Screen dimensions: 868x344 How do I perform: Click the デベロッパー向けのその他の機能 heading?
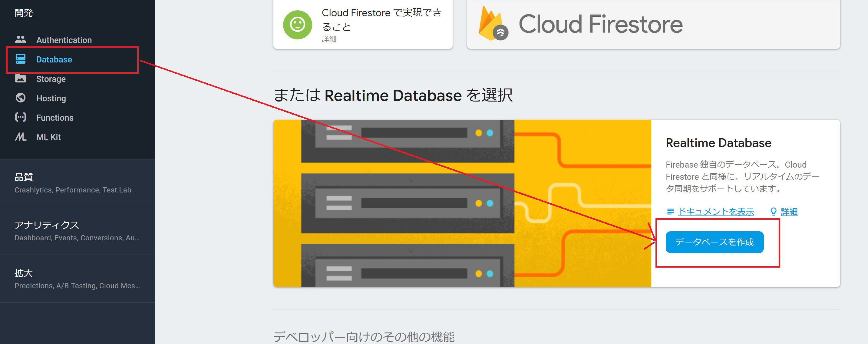[364, 337]
